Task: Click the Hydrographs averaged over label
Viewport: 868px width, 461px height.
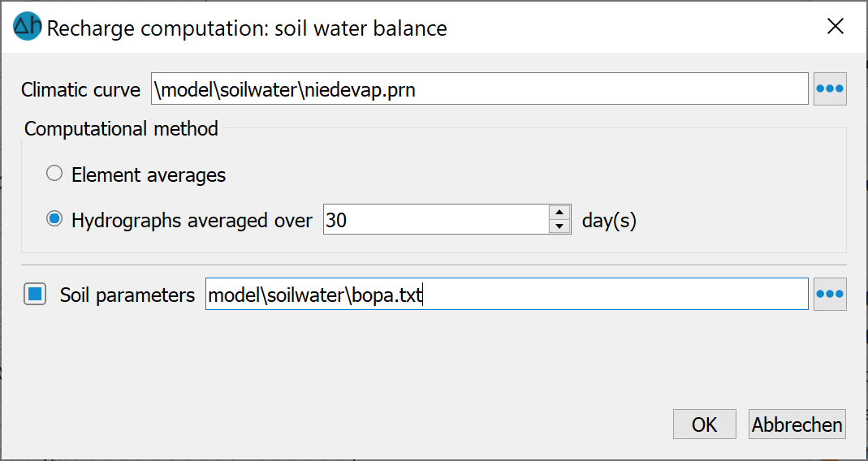Action: 192,221
